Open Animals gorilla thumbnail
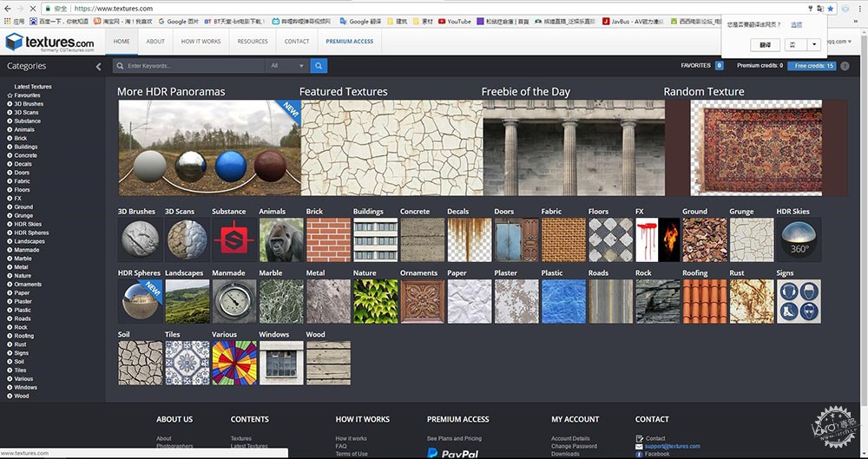The height and width of the screenshot is (459, 868). pyautogui.click(x=281, y=239)
